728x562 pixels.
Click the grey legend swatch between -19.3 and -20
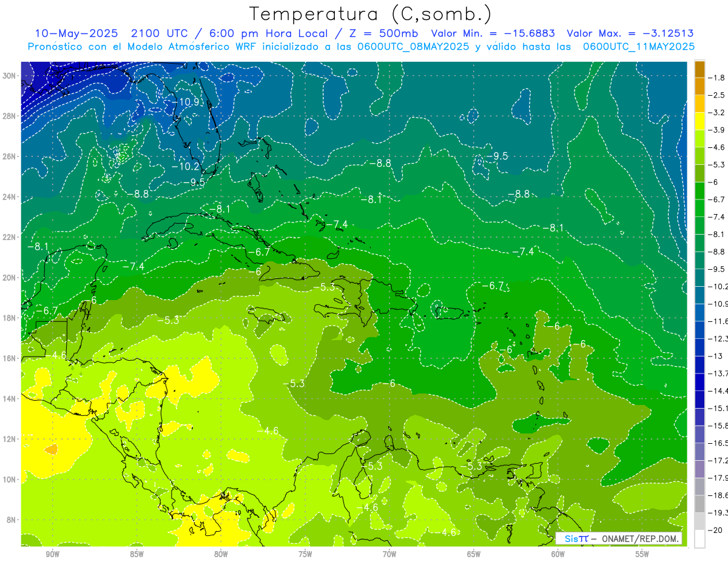point(699,521)
